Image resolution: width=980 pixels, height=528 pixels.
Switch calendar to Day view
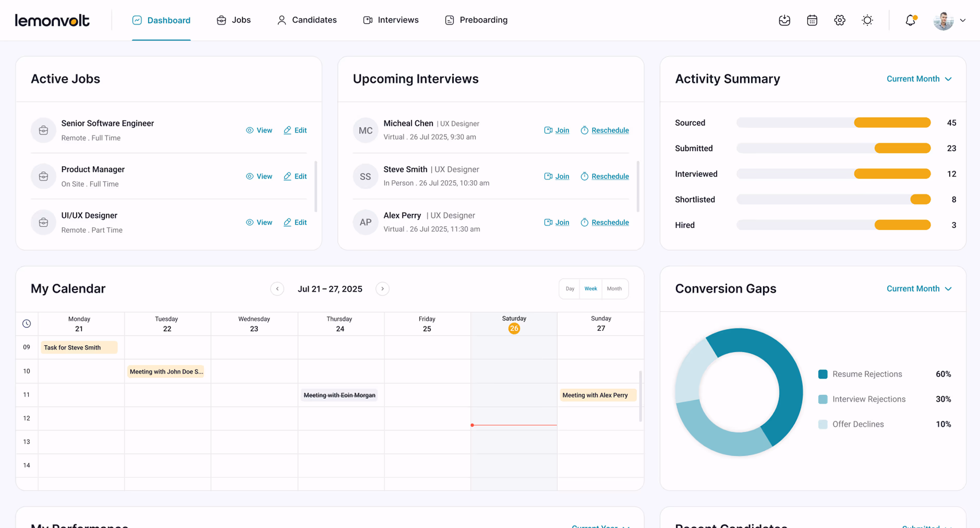point(570,289)
